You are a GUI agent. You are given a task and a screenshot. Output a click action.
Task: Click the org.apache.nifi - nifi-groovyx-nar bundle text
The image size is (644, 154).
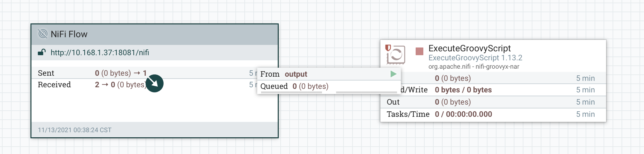tap(474, 66)
